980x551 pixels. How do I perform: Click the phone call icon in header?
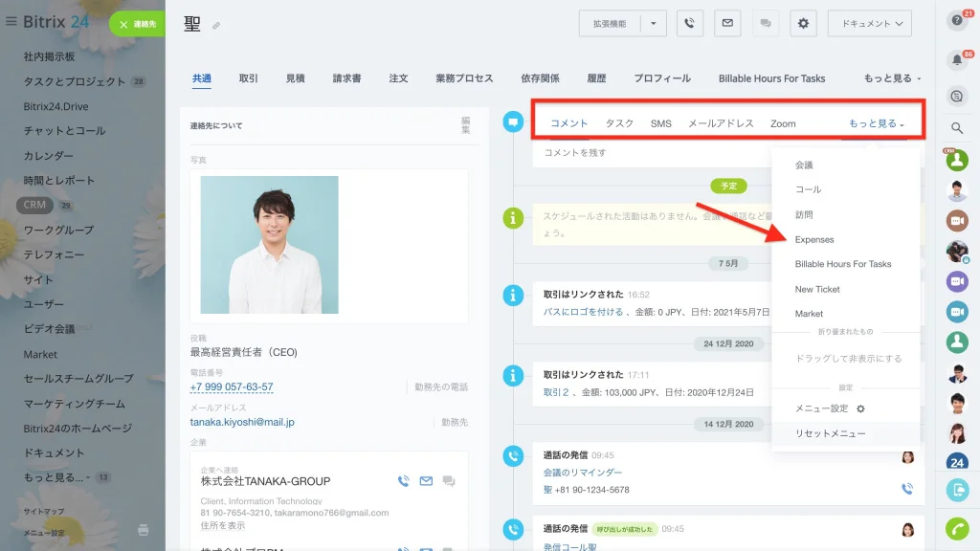tap(690, 24)
